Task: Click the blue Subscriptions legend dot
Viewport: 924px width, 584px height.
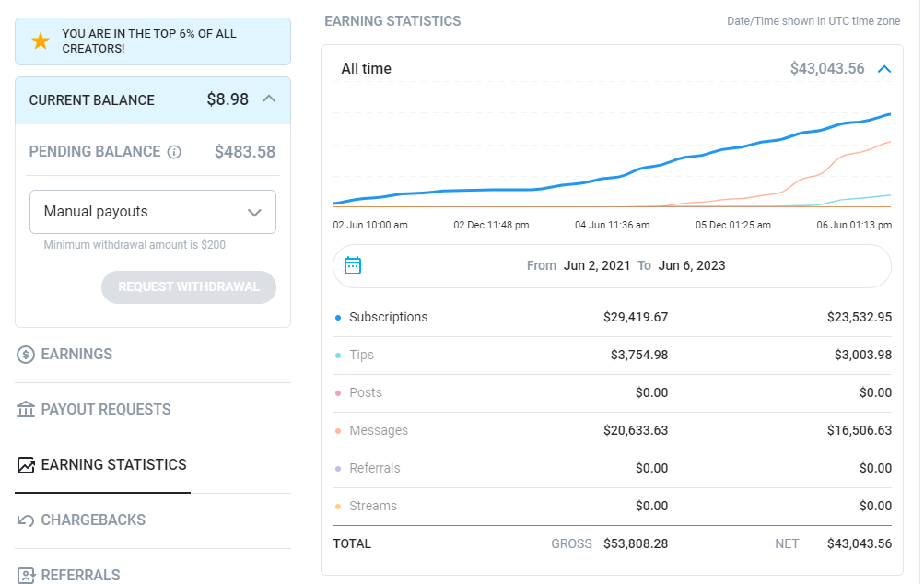Action: pos(338,318)
